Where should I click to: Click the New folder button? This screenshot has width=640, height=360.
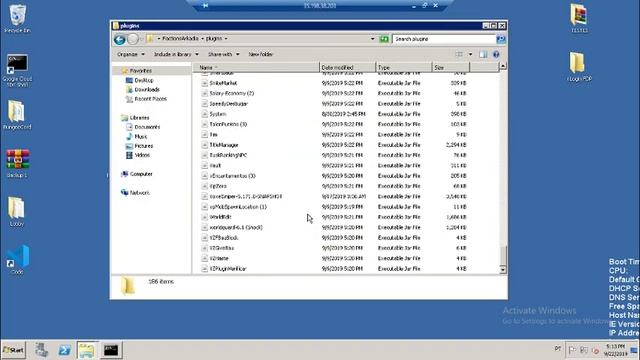[260, 54]
